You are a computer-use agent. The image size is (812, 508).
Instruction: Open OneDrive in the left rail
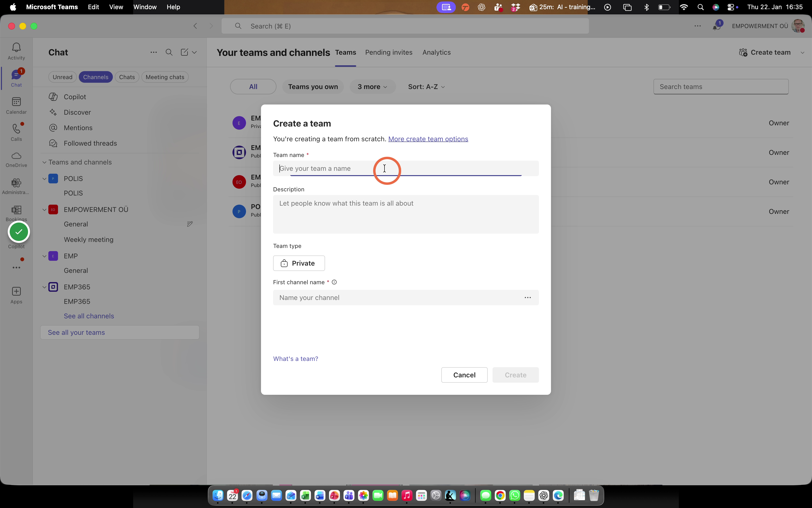(x=16, y=160)
